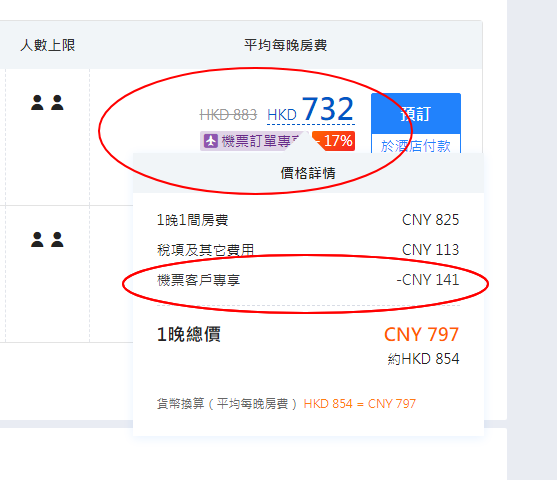This screenshot has width=557, height=480.
Task: Click the 價格詳情 popup header
Action: pos(308,173)
